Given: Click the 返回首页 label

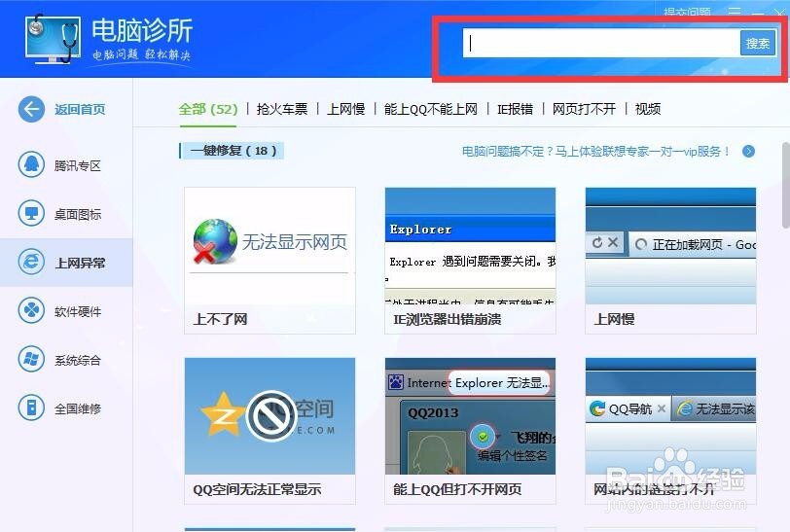Looking at the screenshot, I should coord(80,109).
